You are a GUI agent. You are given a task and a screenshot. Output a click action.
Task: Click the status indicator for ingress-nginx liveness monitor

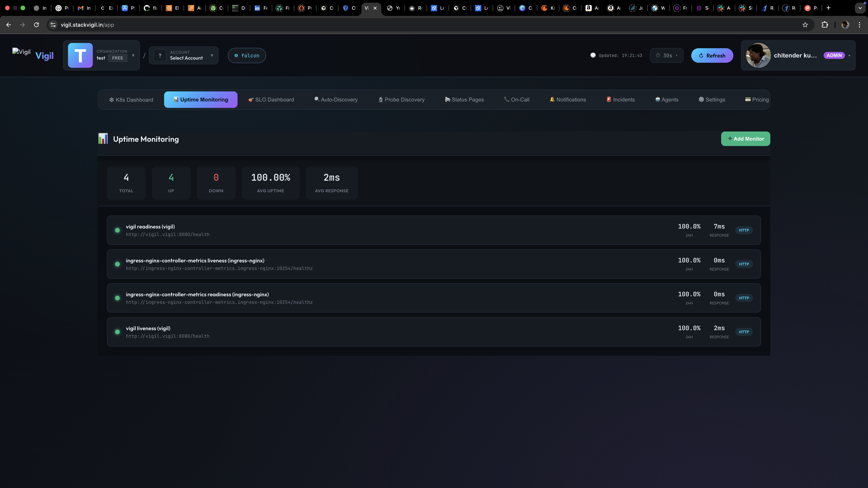click(117, 264)
